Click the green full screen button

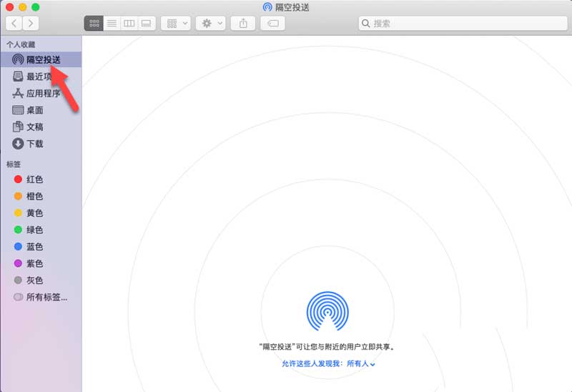(35, 7)
